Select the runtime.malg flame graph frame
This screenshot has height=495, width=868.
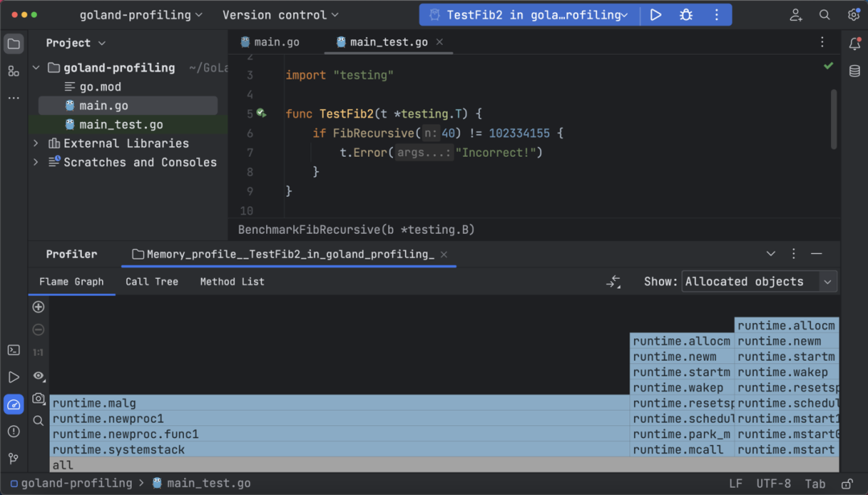point(339,403)
